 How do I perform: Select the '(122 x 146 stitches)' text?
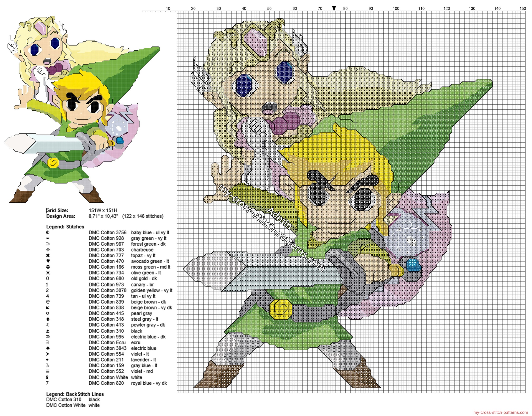[143, 216]
